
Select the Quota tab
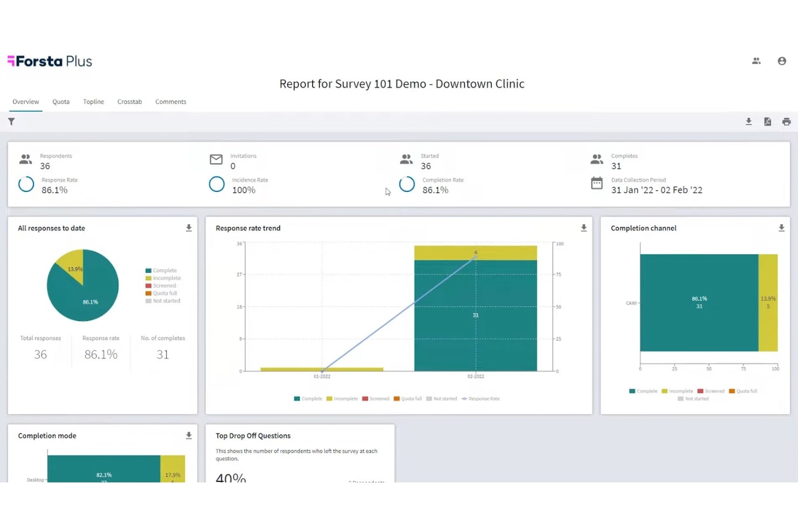click(61, 101)
